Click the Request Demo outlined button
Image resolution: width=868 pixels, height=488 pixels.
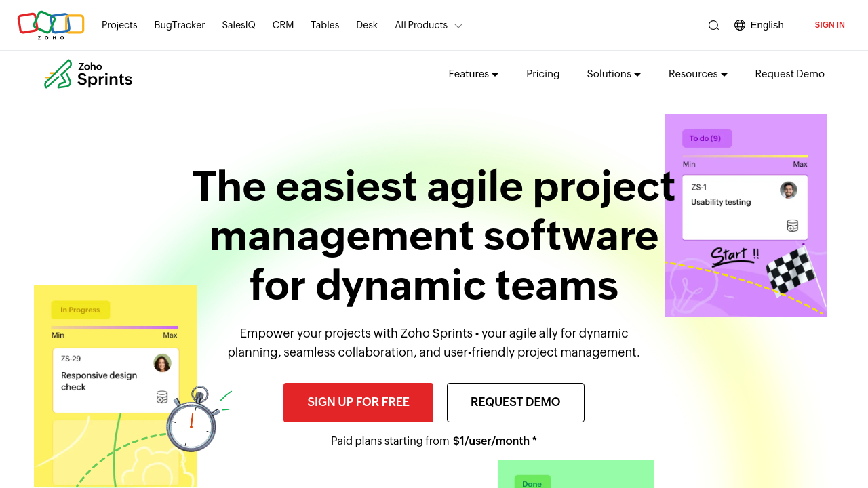515,402
